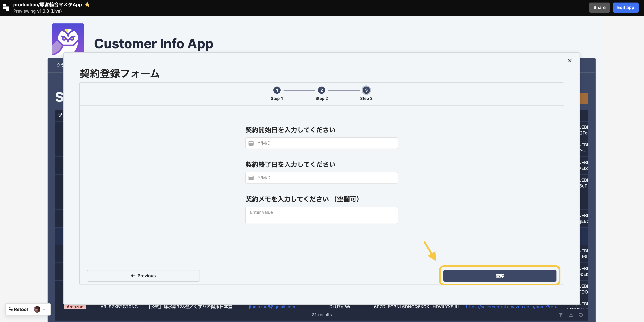Open the v1.0.8 (Live) version link
Image resolution: width=644 pixels, height=322 pixels.
[x=49, y=11]
